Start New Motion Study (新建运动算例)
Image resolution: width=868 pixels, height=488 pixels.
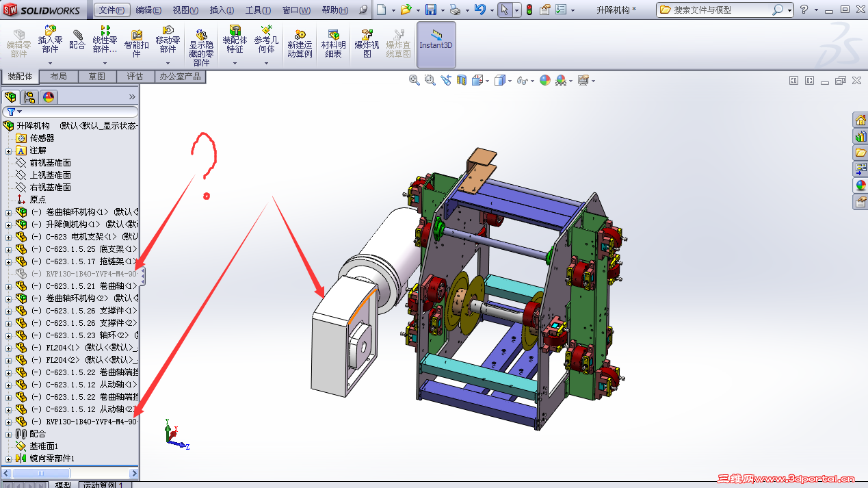[300, 44]
